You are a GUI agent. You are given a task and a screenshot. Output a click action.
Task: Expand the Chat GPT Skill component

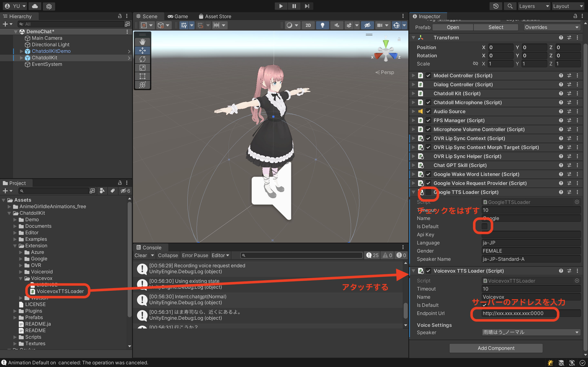click(x=413, y=165)
